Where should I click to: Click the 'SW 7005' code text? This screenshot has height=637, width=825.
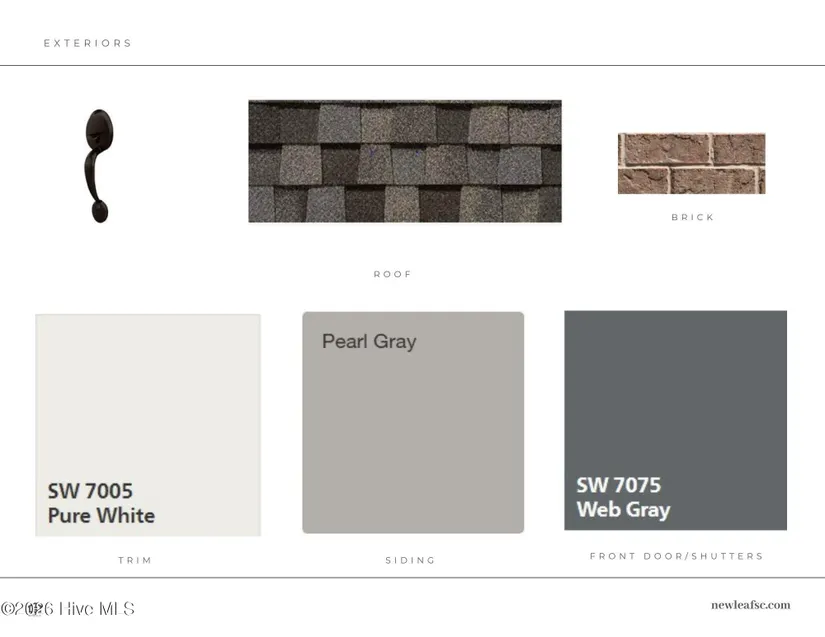click(x=90, y=491)
